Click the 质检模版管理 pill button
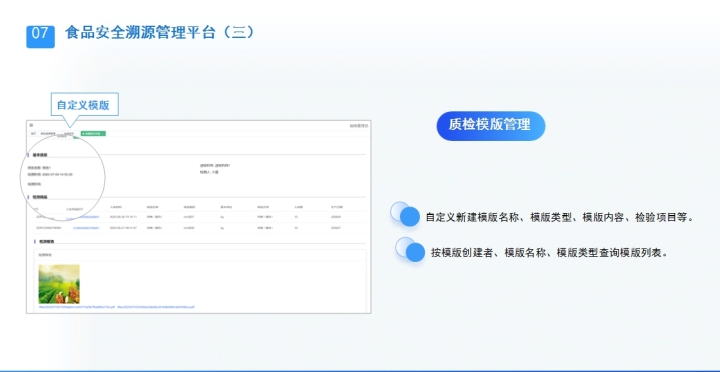The width and height of the screenshot is (720, 372). (490, 125)
